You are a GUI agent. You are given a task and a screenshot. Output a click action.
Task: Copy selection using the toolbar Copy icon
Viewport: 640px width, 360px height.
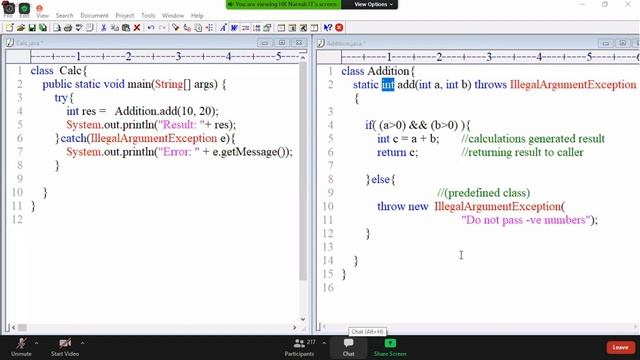point(115,28)
